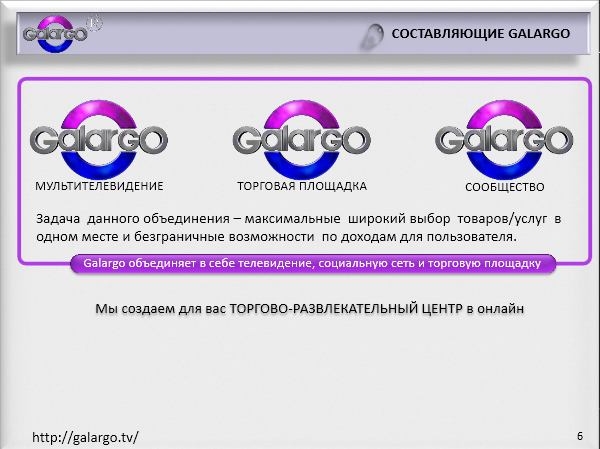Viewport: 600px width, 449px height.
Task: Click the slide page number 6
Action: coord(580,436)
